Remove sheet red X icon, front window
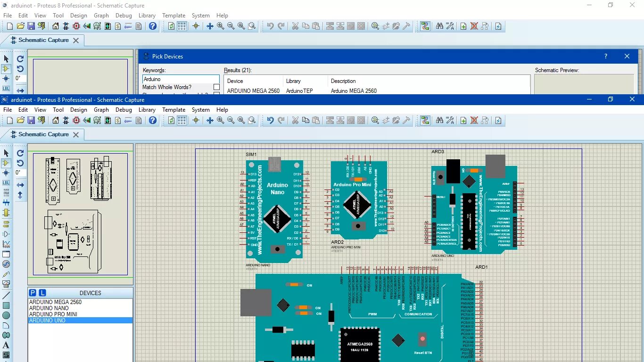644x362 pixels. click(474, 121)
